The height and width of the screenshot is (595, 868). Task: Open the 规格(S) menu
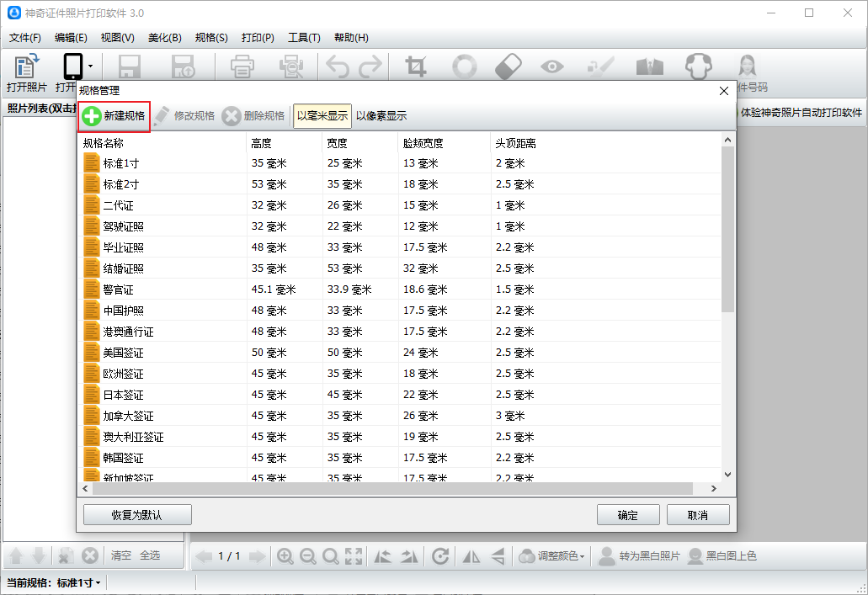click(x=211, y=38)
